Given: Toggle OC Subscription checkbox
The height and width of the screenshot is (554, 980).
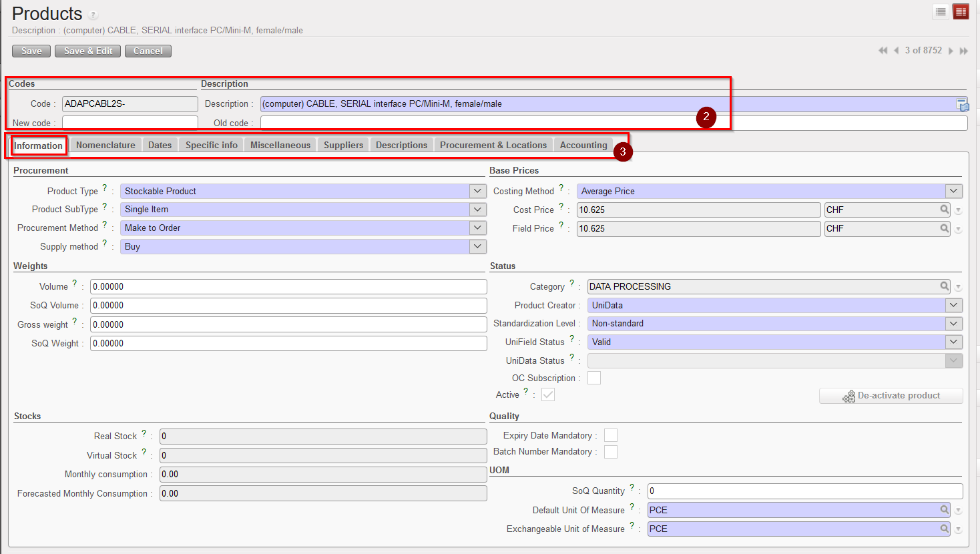Looking at the screenshot, I should [594, 378].
